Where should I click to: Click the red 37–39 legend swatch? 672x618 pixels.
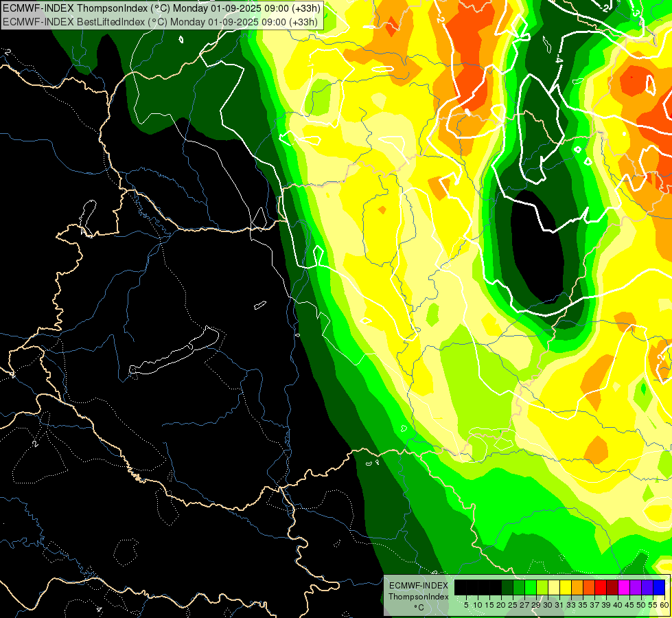[601, 587]
